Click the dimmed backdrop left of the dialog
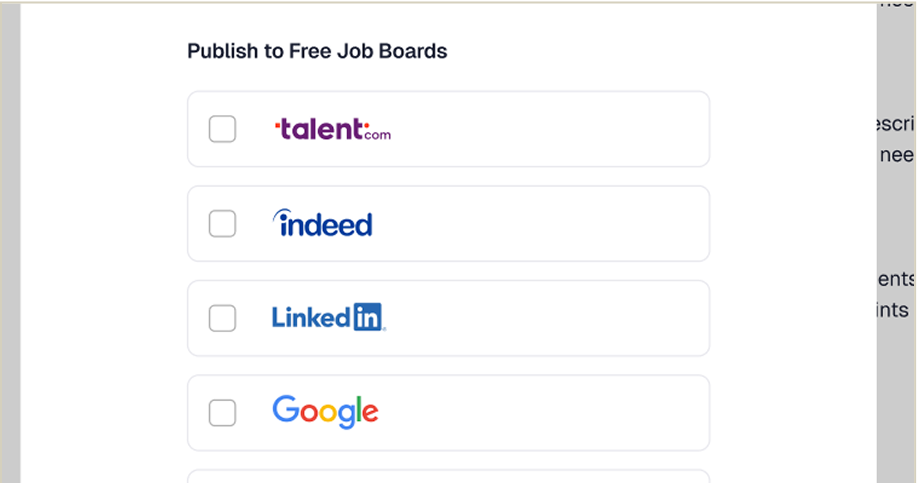This screenshot has width=917, height=483. click(x=10, y=243)
